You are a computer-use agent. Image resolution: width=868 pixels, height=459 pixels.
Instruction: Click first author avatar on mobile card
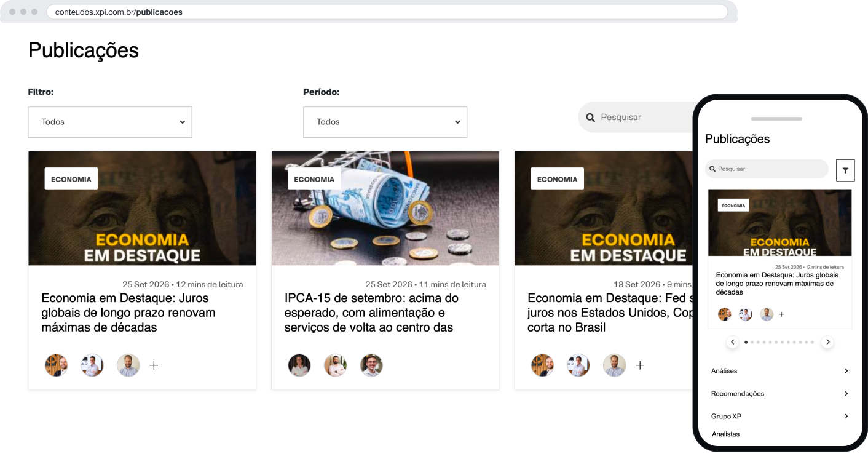pyautogui.click(x=725, y=314)
